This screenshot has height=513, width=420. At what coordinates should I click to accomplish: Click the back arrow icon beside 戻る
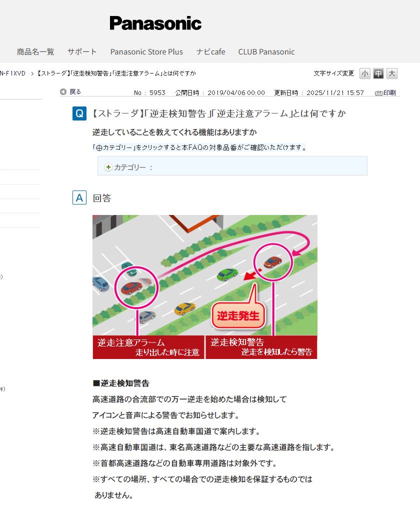click(63, 92)
